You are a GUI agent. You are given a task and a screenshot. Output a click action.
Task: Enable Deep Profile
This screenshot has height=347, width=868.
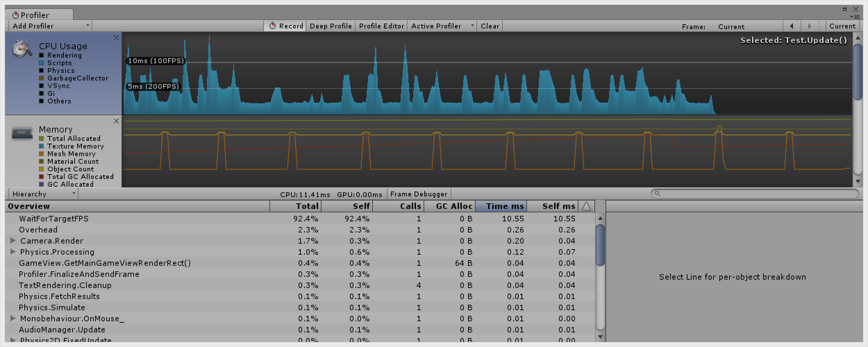(331, 26)
